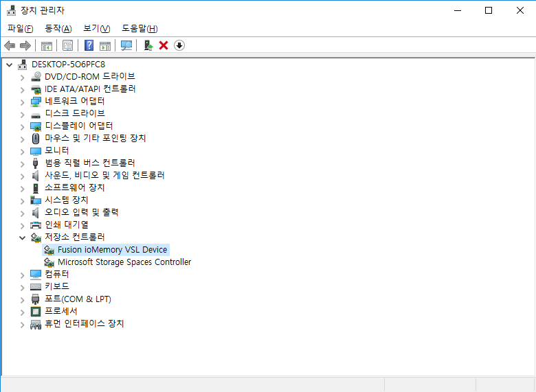The width and height of the screenshot is (536, 392).
Task: Collapse the DESKTOP-5O6PFC8 root node
Action: pos(10,65)
